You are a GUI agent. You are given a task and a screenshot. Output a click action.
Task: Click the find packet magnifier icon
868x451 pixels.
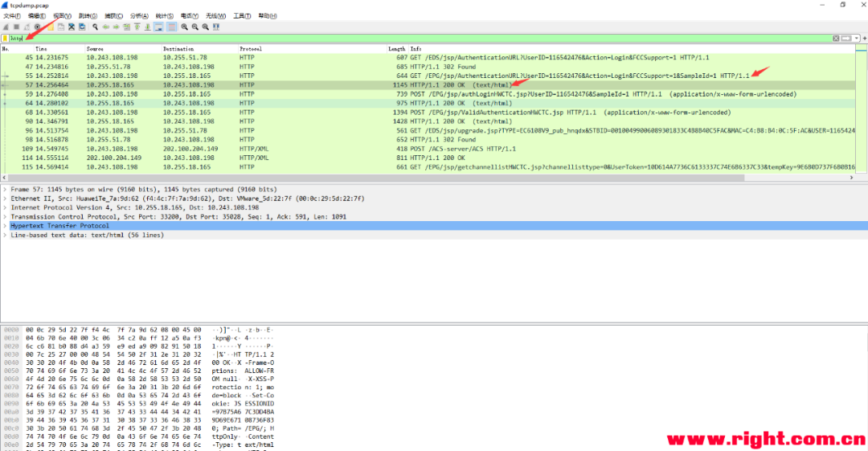click(x=95, y=27)
